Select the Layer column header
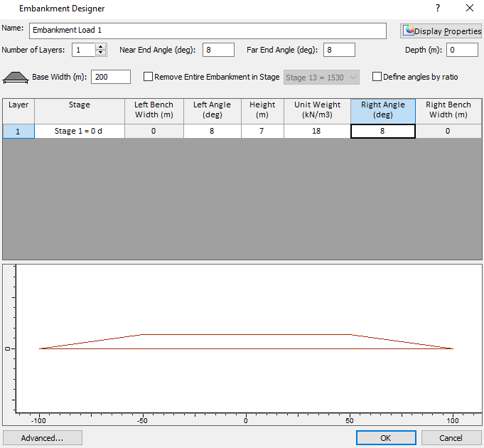This screenshot has width=484, height=448. pyautogui.click(x=18, y=111)
